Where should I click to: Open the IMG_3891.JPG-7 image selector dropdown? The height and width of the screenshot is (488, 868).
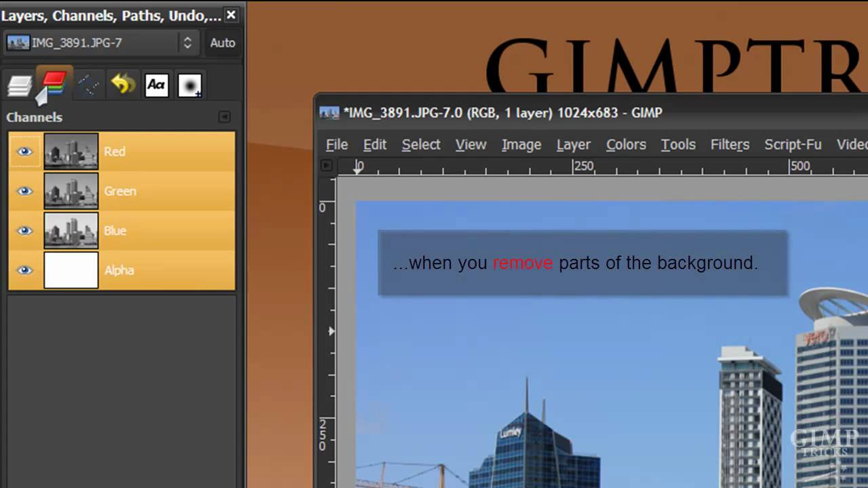pyautogui.click(x=101, y=43)
